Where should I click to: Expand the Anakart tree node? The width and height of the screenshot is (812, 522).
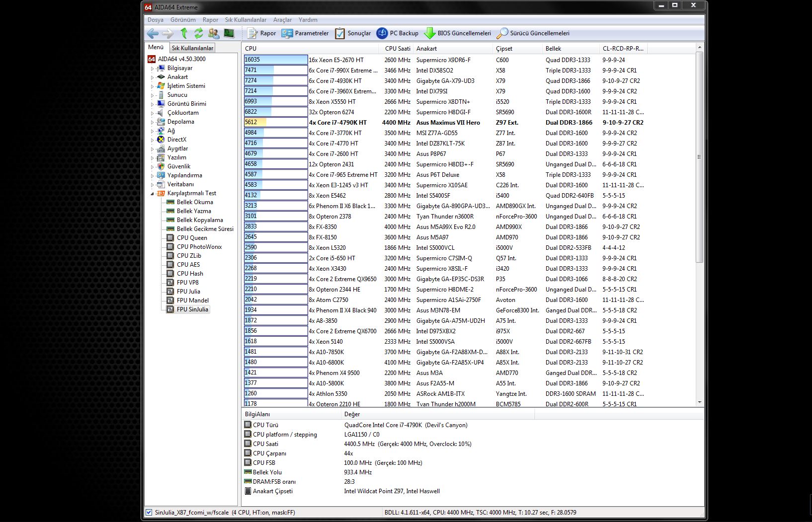pyautogui.click(x=153, y=77)
